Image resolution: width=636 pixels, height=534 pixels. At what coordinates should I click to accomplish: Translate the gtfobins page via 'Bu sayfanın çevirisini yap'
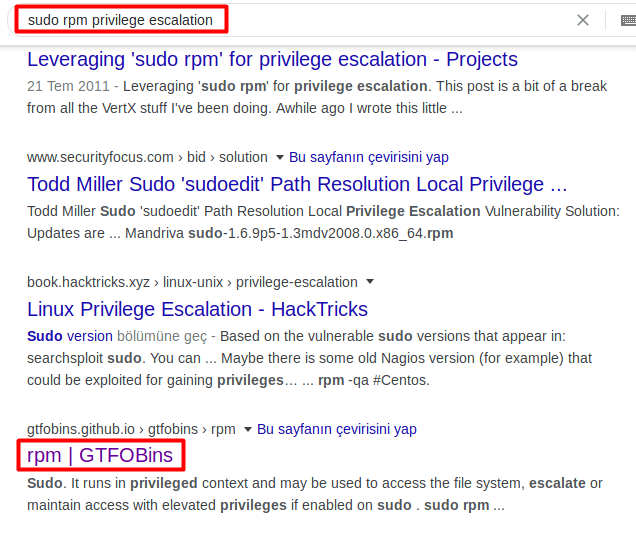point(336,429)
